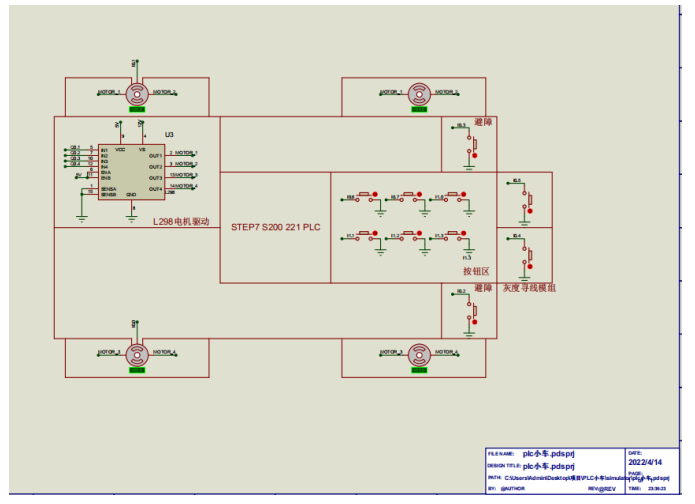Click the I0.7 push button switch
Viewport: 695px width, 504px height.
point(410,198)
